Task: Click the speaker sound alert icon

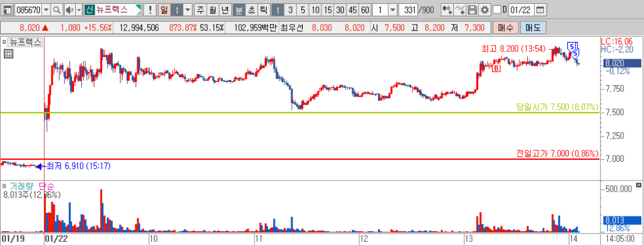Action: pyautogui.click(x=69, y=9)
